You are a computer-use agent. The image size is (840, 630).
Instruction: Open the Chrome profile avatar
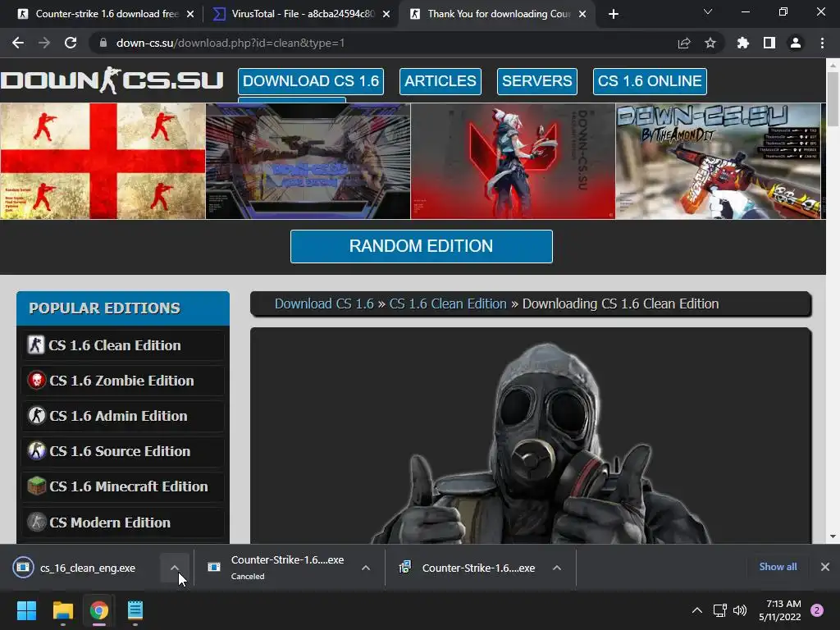[796, 43]
